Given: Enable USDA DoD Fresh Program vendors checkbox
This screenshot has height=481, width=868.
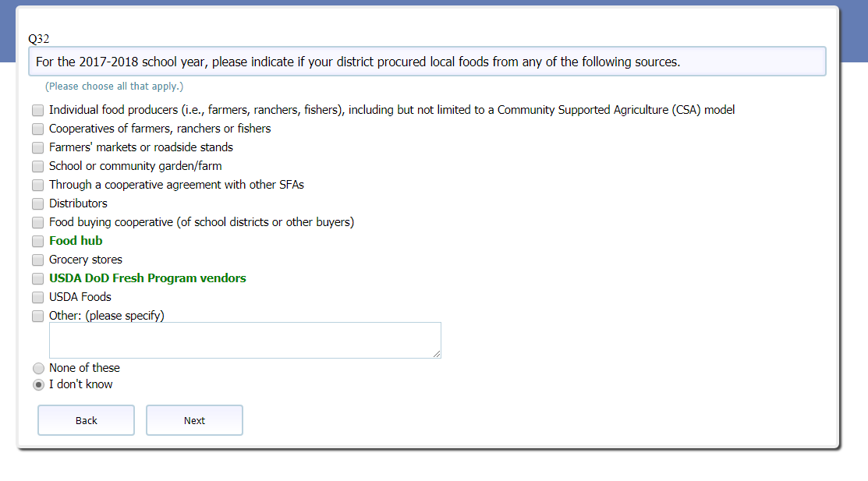Looking at the screenshot, I should 38,278.
